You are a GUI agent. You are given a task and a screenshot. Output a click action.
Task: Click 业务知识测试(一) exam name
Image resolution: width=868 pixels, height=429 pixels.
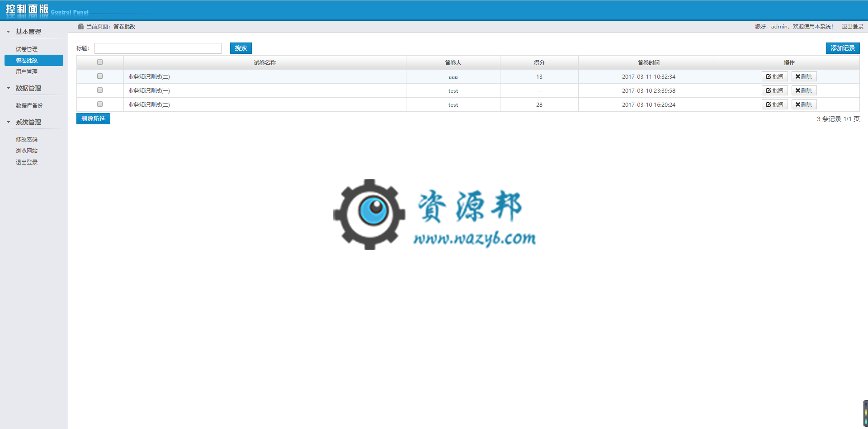coord(149,91)
